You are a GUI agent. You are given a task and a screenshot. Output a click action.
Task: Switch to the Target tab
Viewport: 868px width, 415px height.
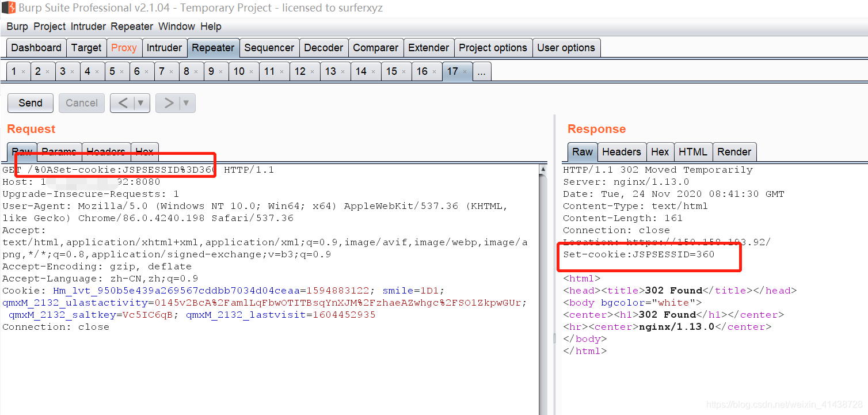(86, 48)
